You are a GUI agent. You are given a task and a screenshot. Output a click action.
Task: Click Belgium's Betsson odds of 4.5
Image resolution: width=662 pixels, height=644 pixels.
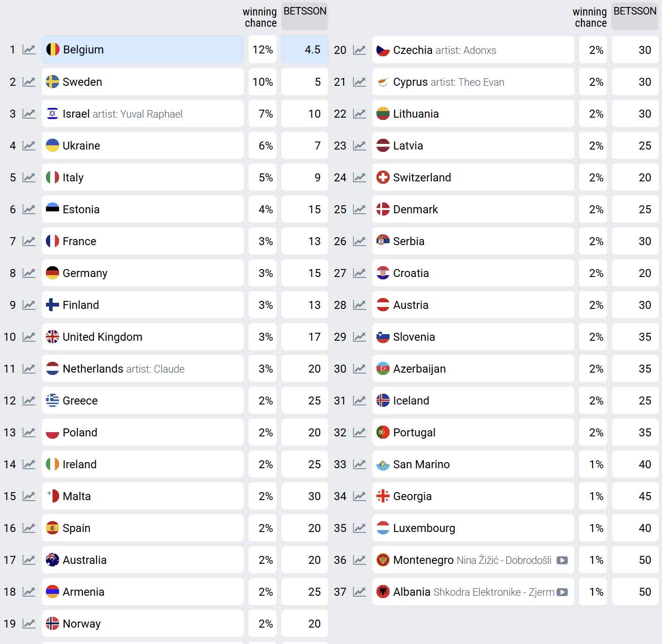point(305,50)
